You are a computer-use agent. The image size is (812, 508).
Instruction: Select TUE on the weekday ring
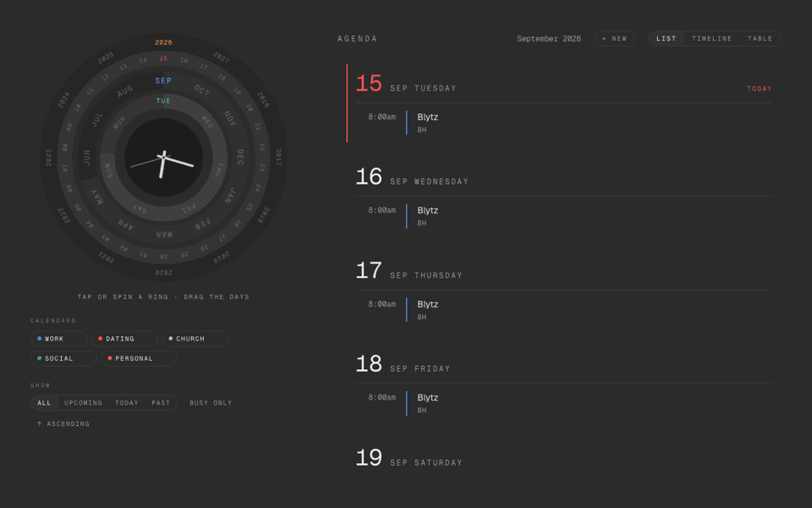(163, 101)
